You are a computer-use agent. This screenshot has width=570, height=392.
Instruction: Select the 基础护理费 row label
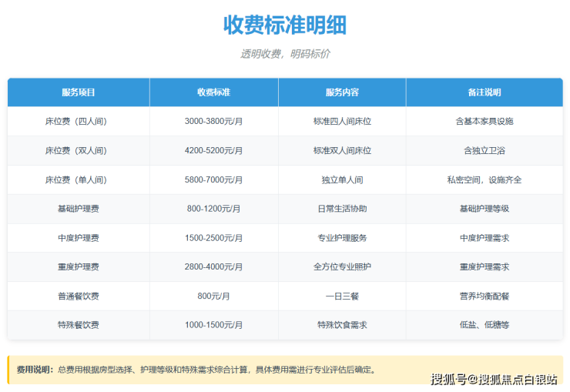pyautogui.click(x=79, y=209)
